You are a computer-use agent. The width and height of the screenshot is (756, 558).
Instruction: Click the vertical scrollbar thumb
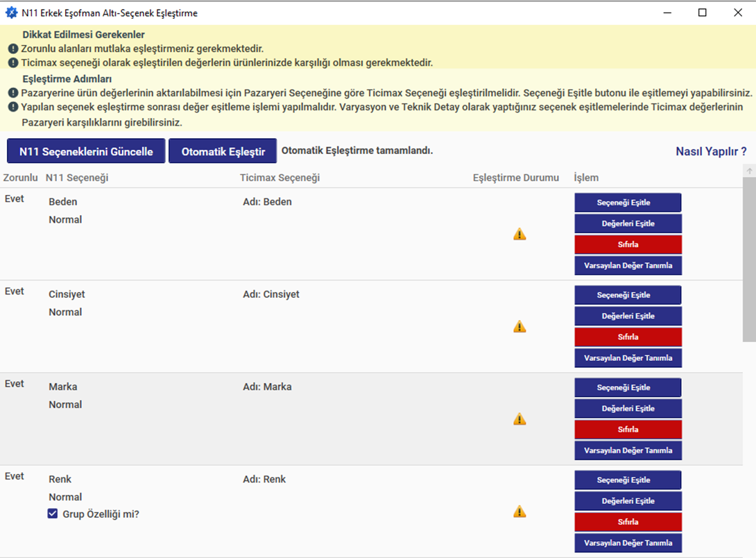pos(749,260)
